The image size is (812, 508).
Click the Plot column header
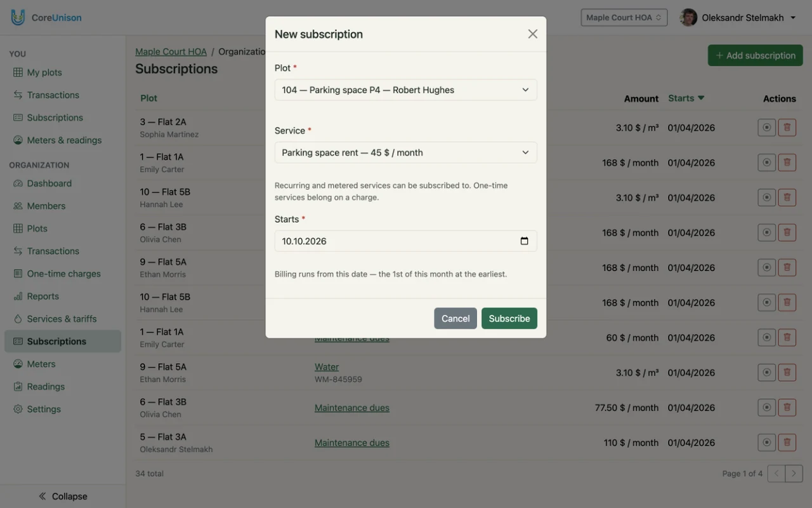point(148,98)
